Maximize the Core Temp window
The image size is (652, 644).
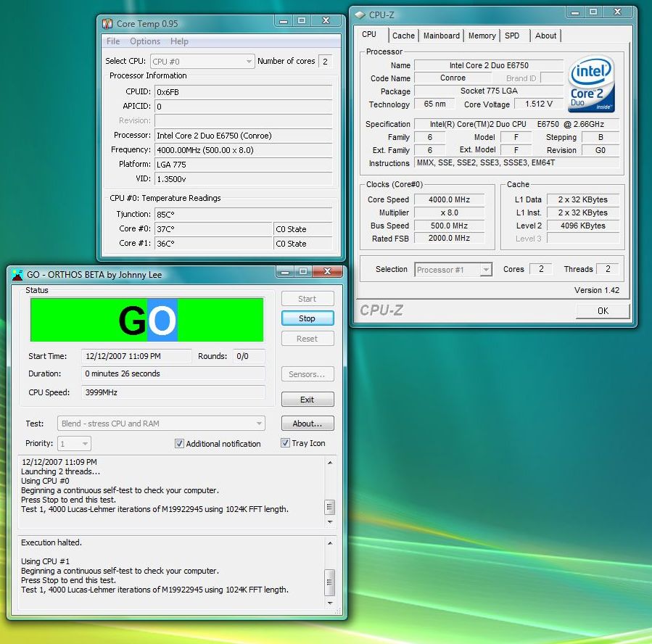point(302,21)
